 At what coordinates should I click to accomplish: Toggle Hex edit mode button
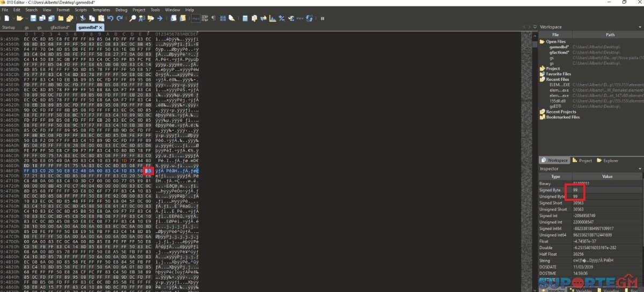pos(196,18)
